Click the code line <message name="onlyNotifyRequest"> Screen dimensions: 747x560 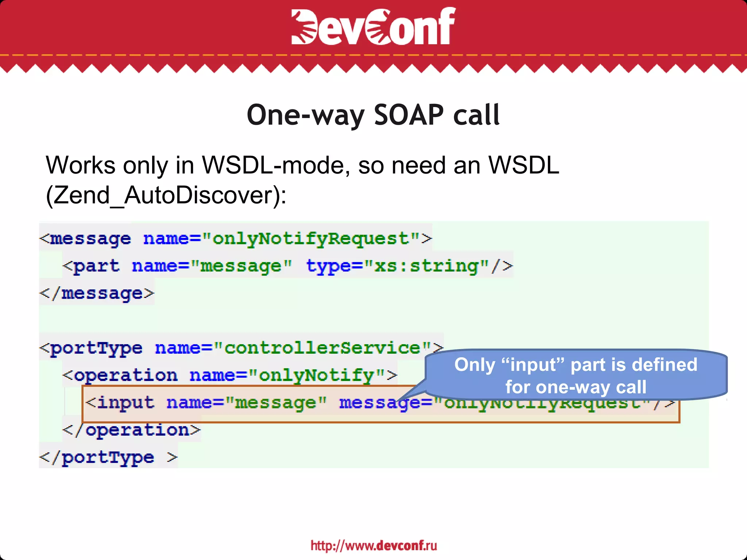pyautogui.click(x=236, y=239)
